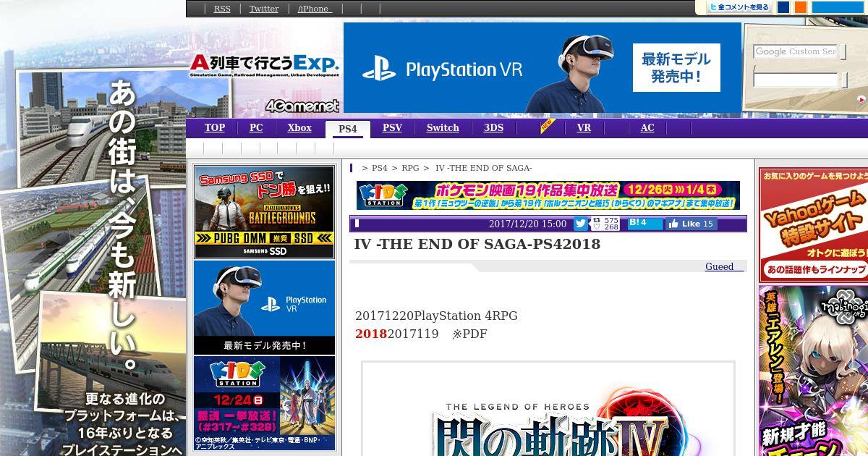Open the Kids Station Pokémon movie banner
Screen dimensions: 868x456
[548, 195]
